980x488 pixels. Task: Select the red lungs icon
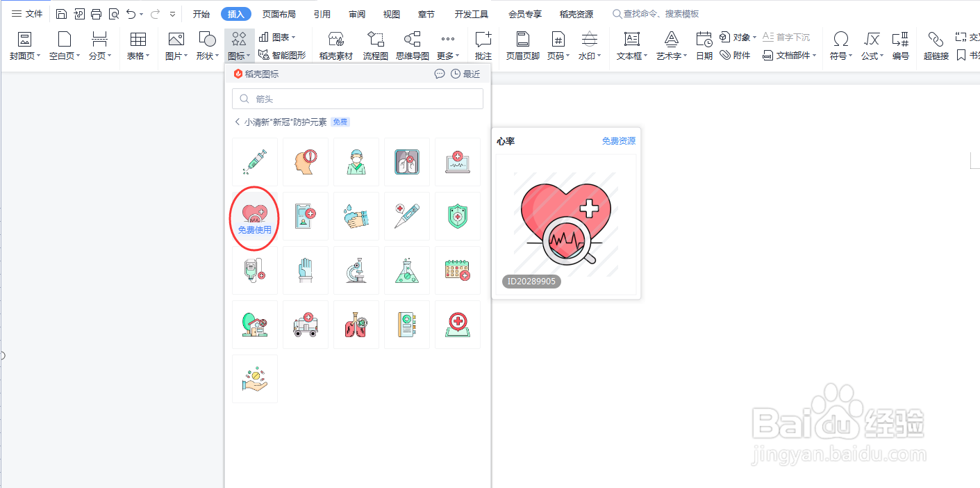(x=356, y=325)
